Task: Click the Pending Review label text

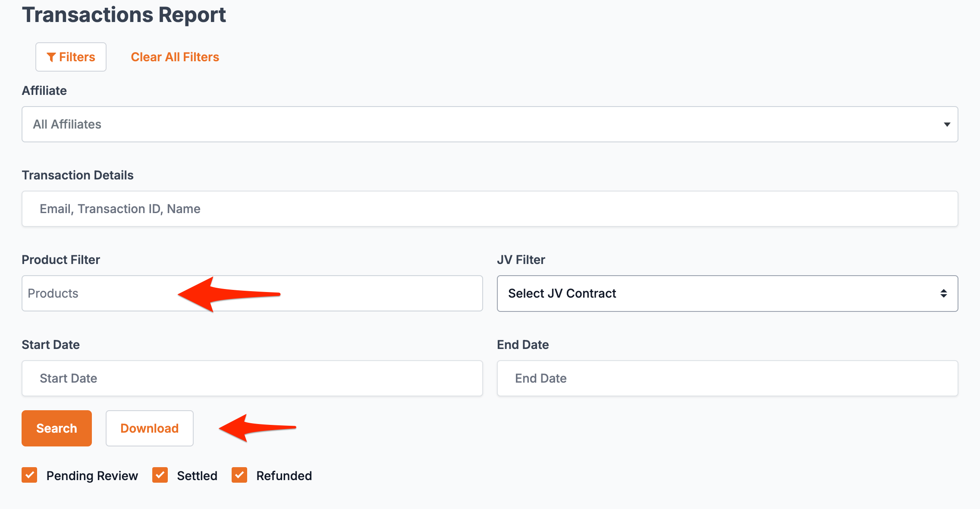Action: [x=92, y=476]
